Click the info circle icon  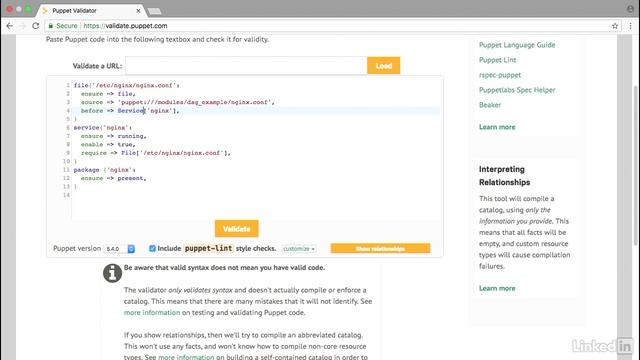pyautogui.click(x=112, y=273)
